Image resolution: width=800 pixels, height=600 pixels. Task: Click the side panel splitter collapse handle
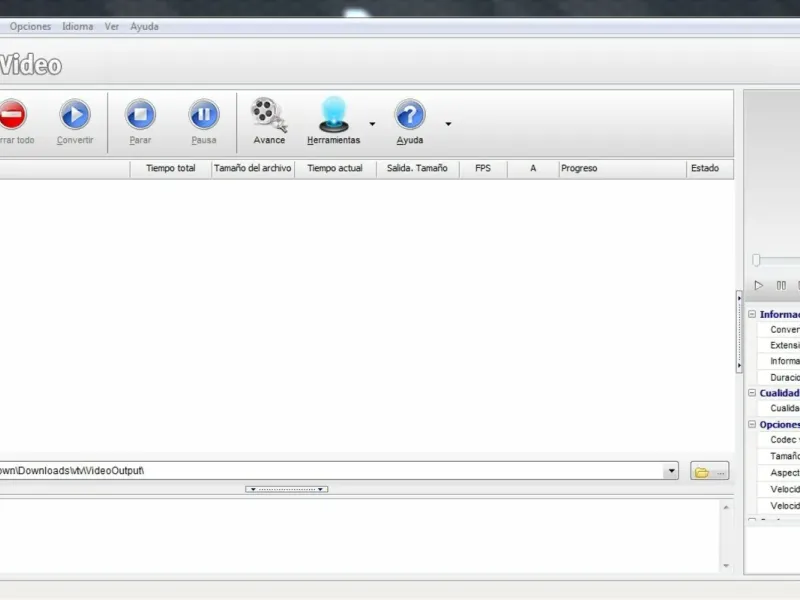point(739,332)
